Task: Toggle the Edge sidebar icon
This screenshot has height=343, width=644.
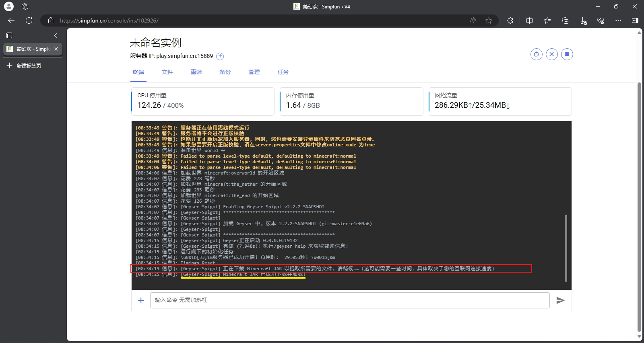Action: (x=635, y=21)
